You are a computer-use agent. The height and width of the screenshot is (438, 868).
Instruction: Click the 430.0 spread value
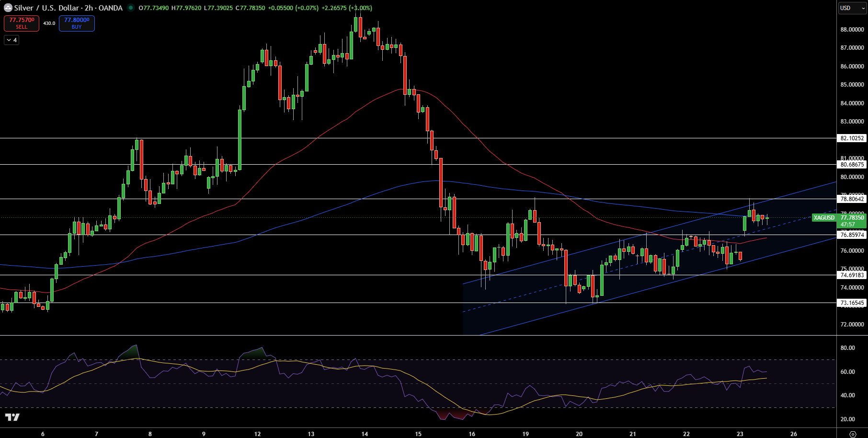(49, 23)
